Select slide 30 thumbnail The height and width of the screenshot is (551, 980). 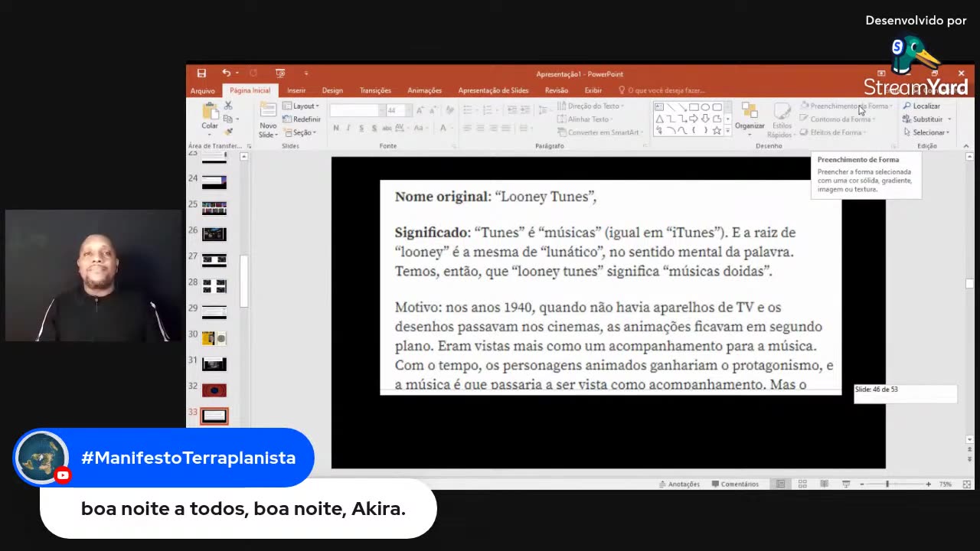214,337
